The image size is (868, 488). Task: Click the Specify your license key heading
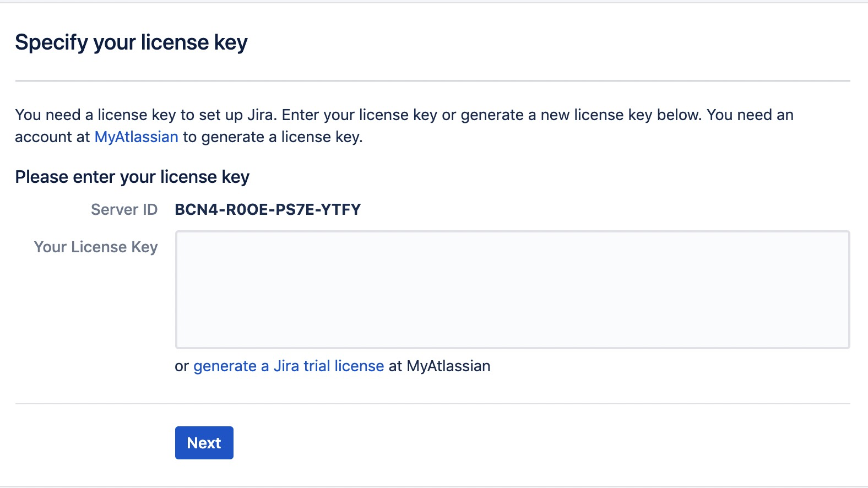tap(131, 42)
